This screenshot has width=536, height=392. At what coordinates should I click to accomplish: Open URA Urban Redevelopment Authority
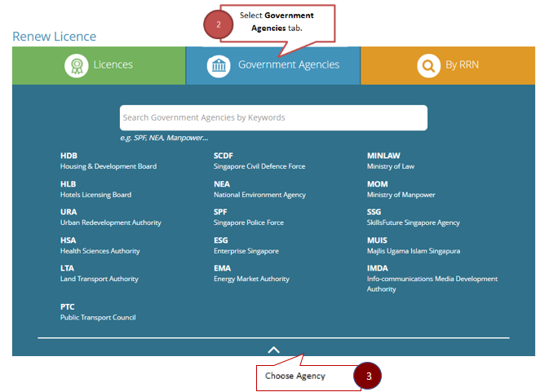coord(110,217)
